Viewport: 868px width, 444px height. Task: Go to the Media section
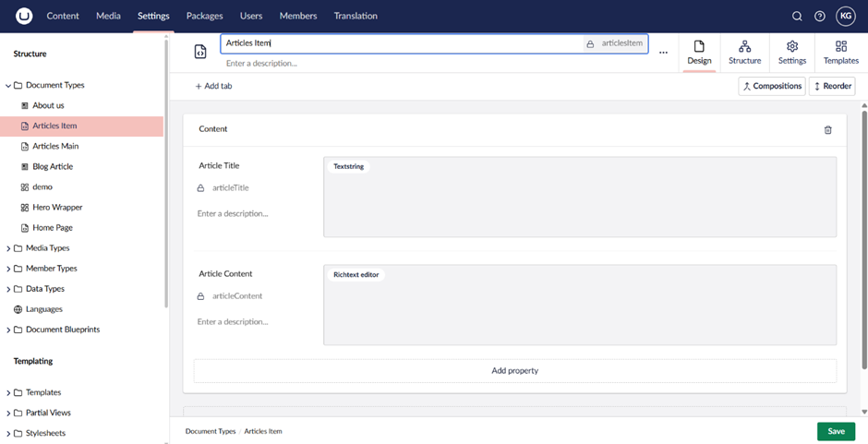coord(109,16)
